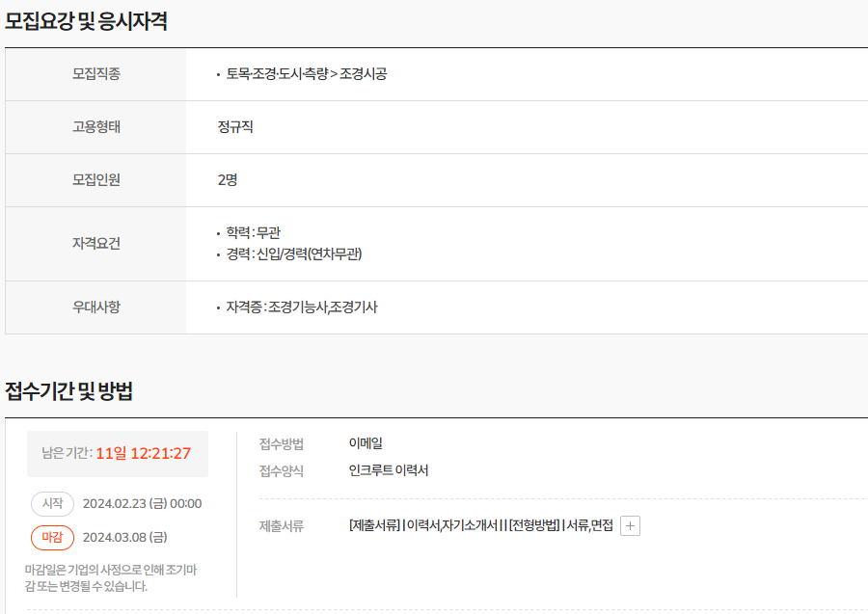Click the early-closing notice under the deadline

[111, 578]
